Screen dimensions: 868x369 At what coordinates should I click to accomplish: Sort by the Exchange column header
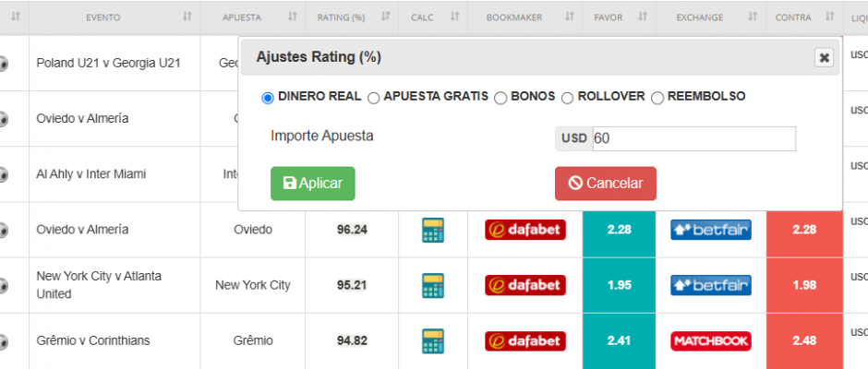712,18
